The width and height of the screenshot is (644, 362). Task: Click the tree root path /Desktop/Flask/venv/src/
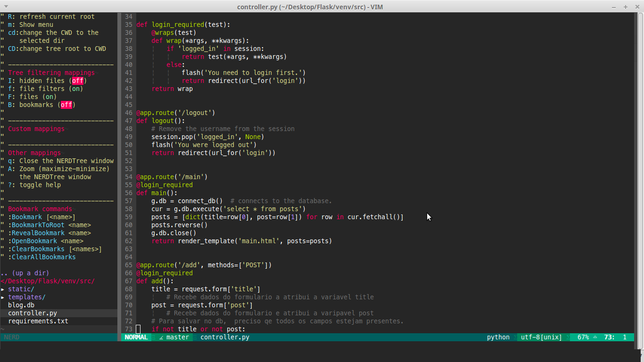click(48, 281)
